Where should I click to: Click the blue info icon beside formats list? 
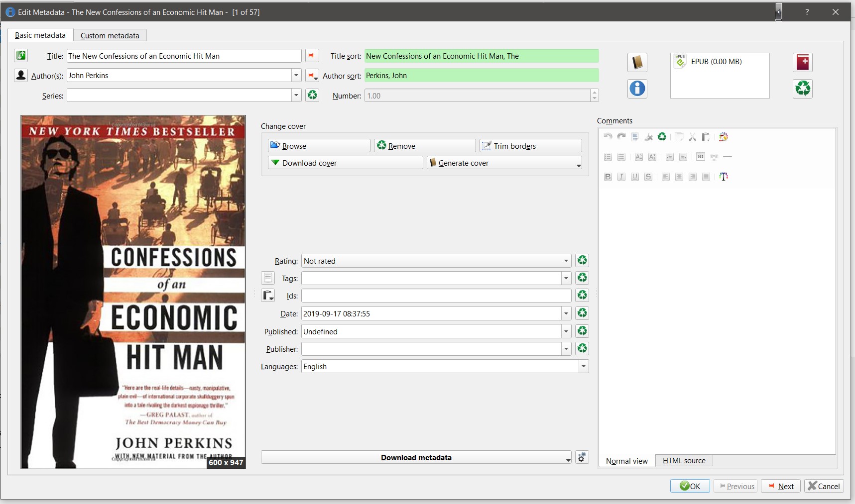tap(637, 89)
